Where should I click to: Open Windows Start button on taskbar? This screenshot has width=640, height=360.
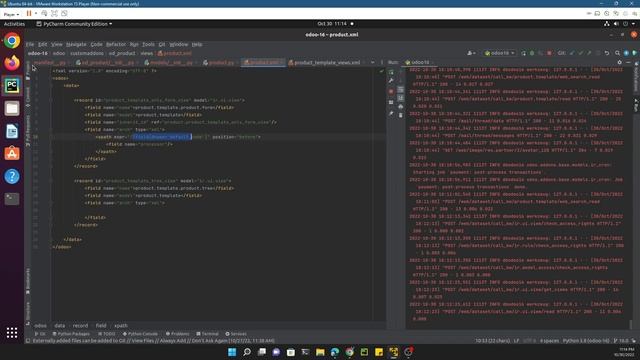pos(232,352)
